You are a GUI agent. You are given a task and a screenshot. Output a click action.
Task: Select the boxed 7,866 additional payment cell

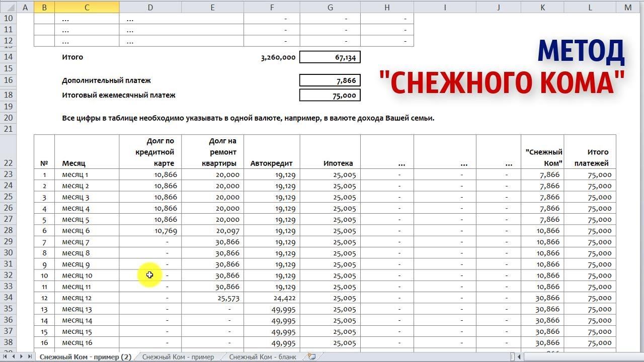330,80
